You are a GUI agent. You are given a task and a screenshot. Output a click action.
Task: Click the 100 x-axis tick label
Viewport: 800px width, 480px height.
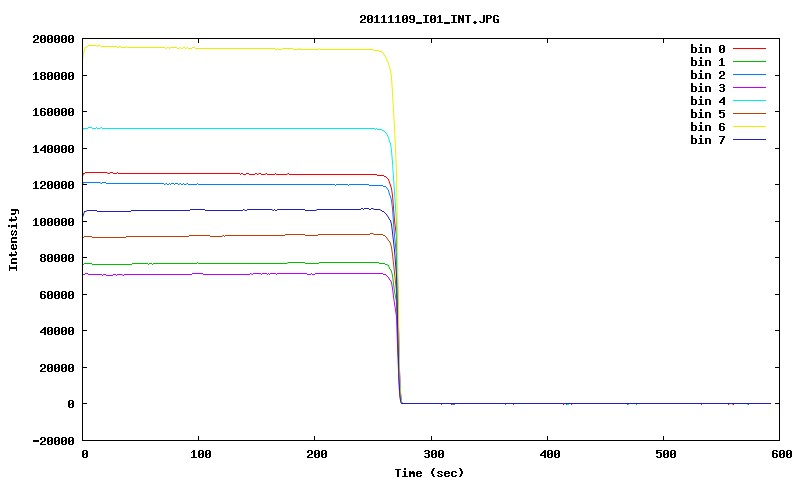(x=201, y=454)
